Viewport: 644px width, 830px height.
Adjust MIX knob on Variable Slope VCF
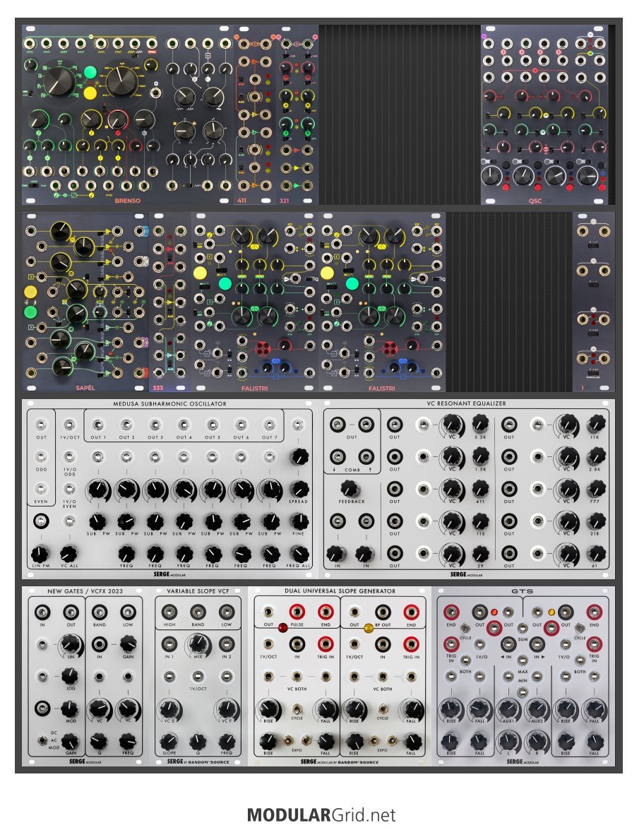click(198, 644)
